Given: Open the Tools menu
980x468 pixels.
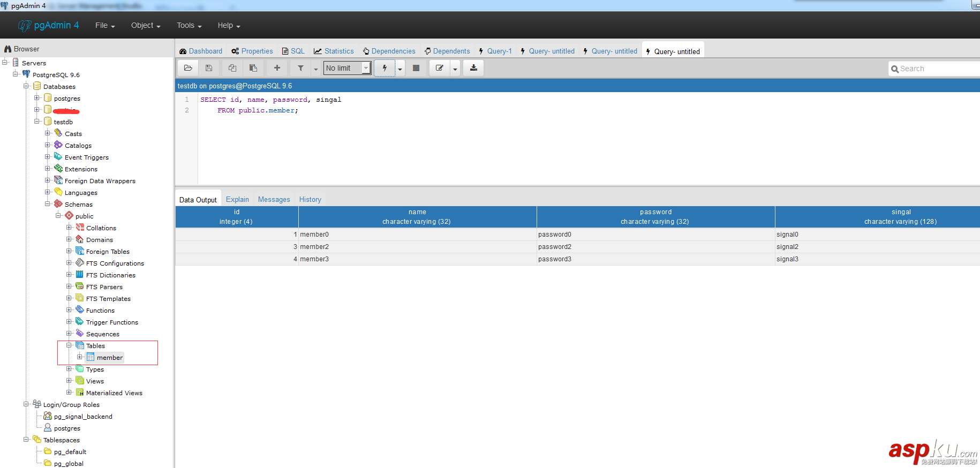Looking at the screenshot, I should click(x=189, y=25).
